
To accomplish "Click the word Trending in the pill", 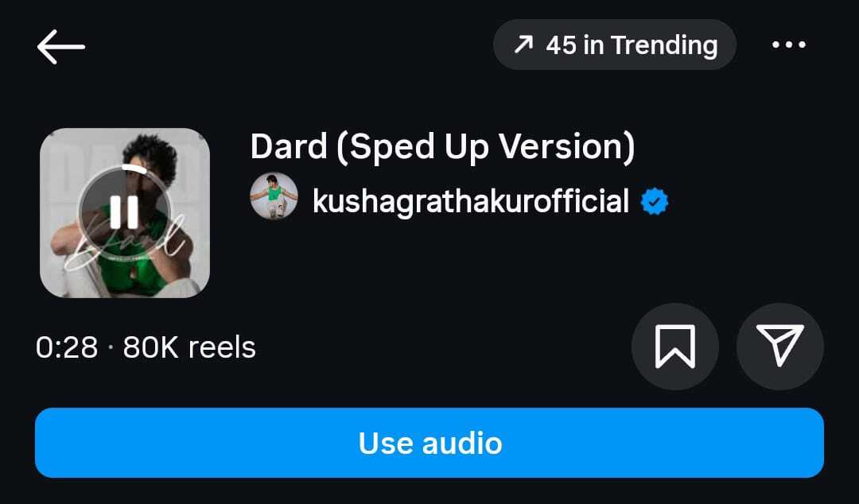I will click(x=664, y=45).
